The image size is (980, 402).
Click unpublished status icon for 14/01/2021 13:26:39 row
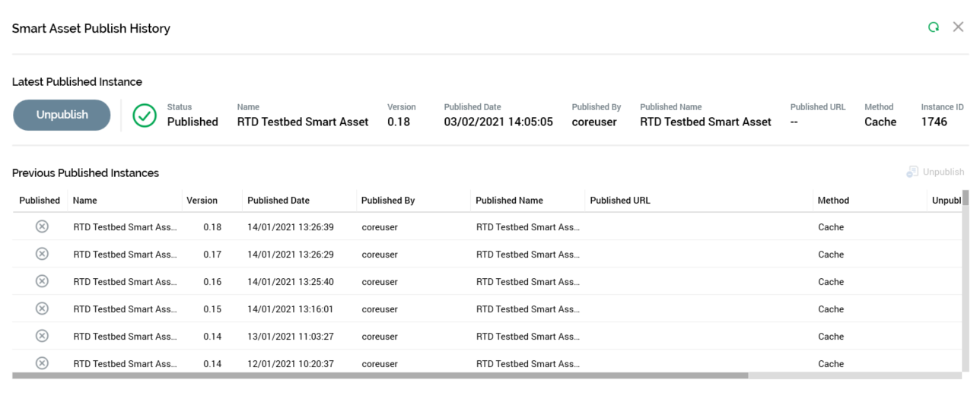click(x=43, y=226)
